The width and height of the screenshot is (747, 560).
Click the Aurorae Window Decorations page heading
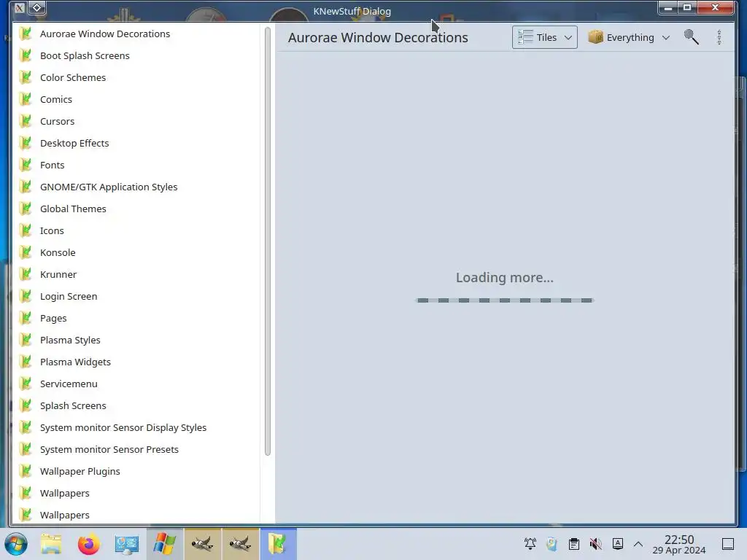pyautogui.click(x=378, y=38)
